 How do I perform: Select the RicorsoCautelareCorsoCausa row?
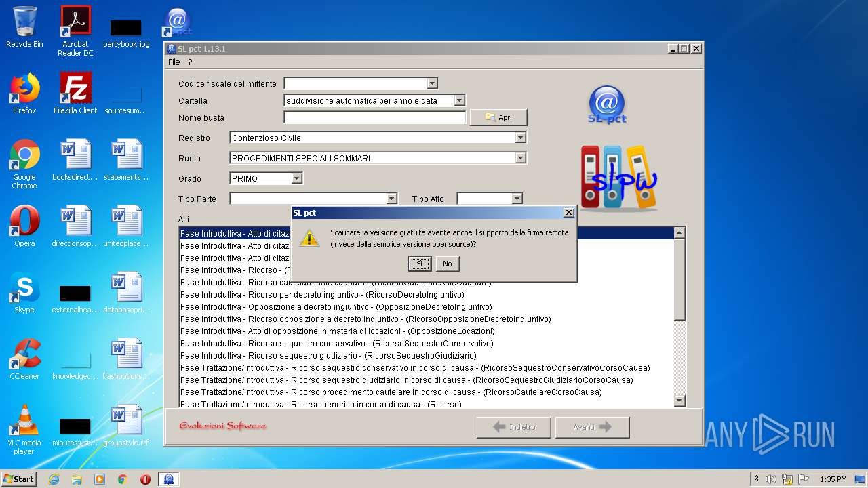[x=427, y=392]
